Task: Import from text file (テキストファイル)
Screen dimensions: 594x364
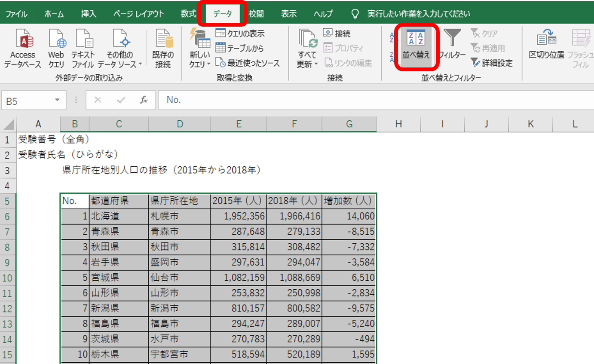Action: click(83, 49)
